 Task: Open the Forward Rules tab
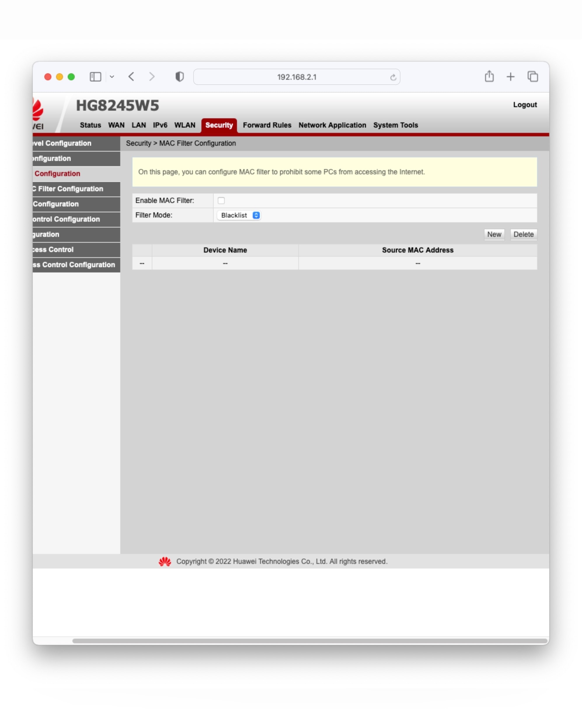267,125
